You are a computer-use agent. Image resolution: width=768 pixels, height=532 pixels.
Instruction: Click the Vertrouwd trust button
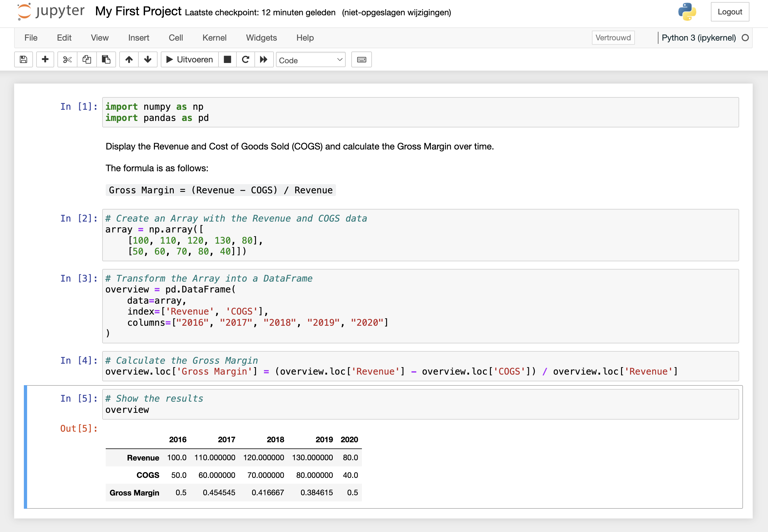[613, 38]
